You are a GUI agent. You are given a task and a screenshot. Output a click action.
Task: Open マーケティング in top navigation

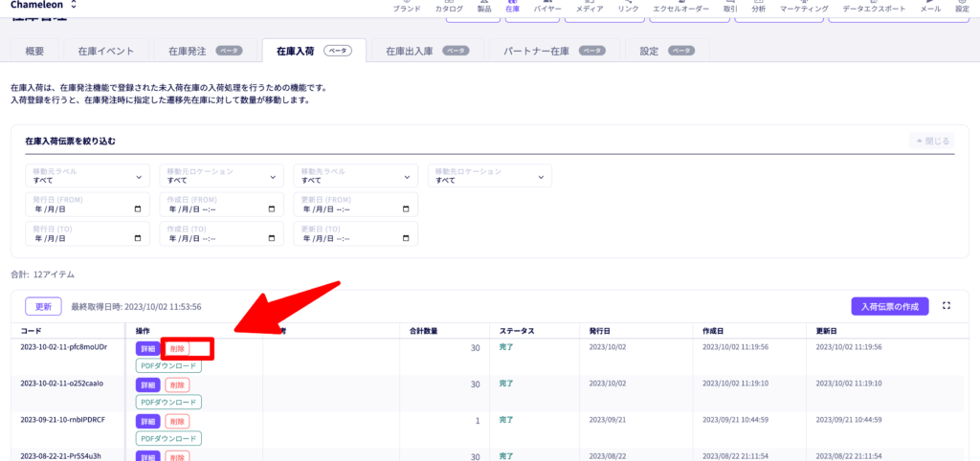point(804,8)
